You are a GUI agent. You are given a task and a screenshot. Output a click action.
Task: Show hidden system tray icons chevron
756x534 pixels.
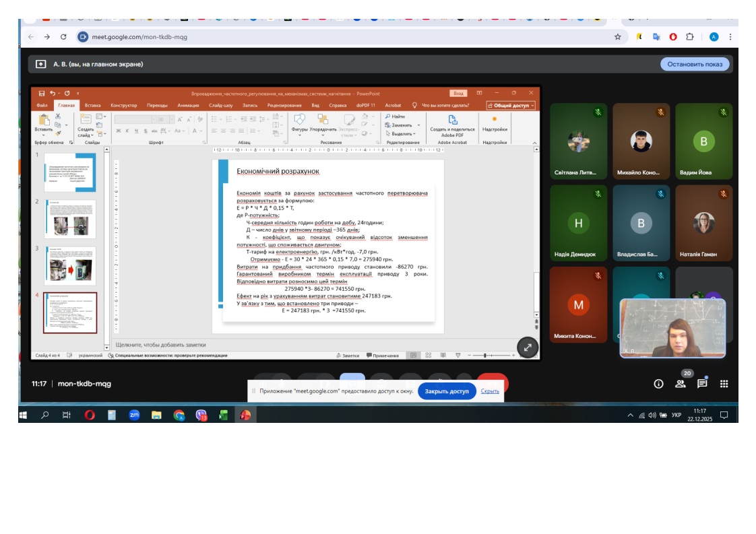[x=630, y=415]
